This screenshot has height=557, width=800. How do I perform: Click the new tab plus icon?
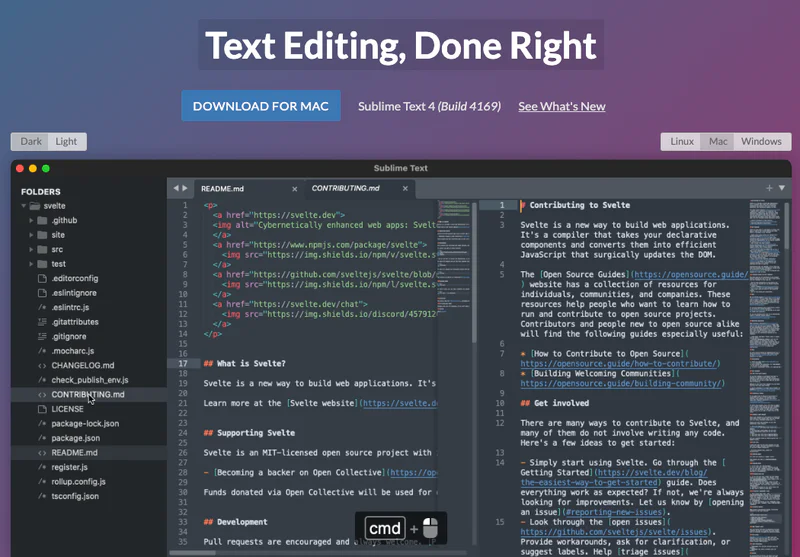point(769,188)
